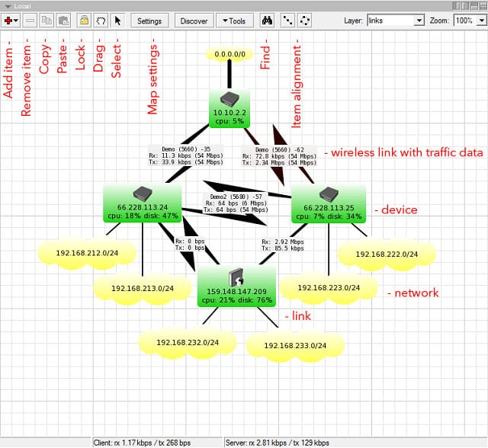
Task: Select the 192.168.212.0/24 network cloud
Action: [87, 253]
